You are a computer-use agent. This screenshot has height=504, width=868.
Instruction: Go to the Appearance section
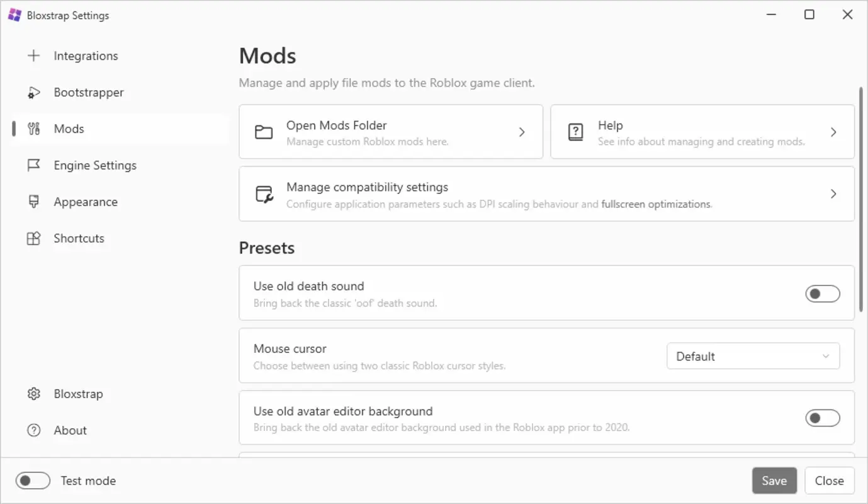(86, 202)
